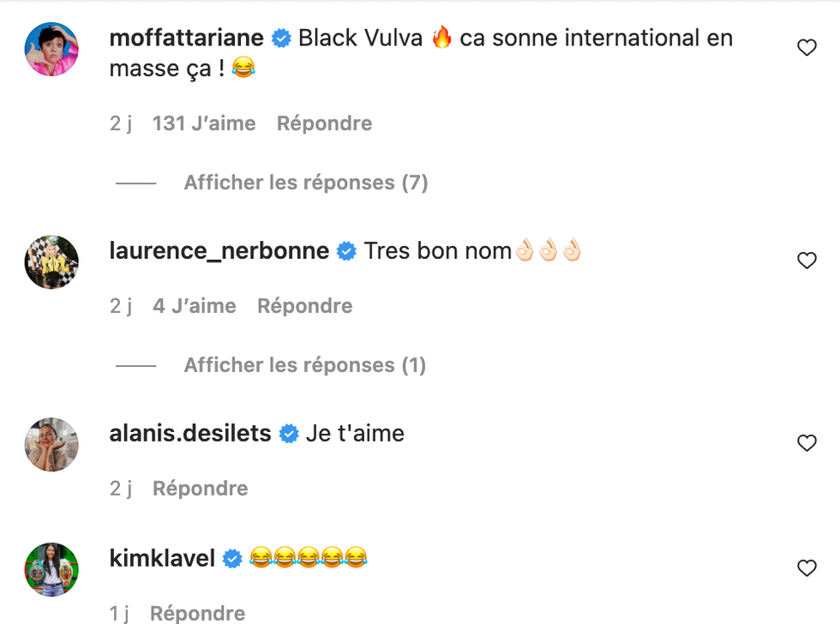
Task: Open the 131 likes list on moffattariane's comment
Action: [x=203, y=123]
